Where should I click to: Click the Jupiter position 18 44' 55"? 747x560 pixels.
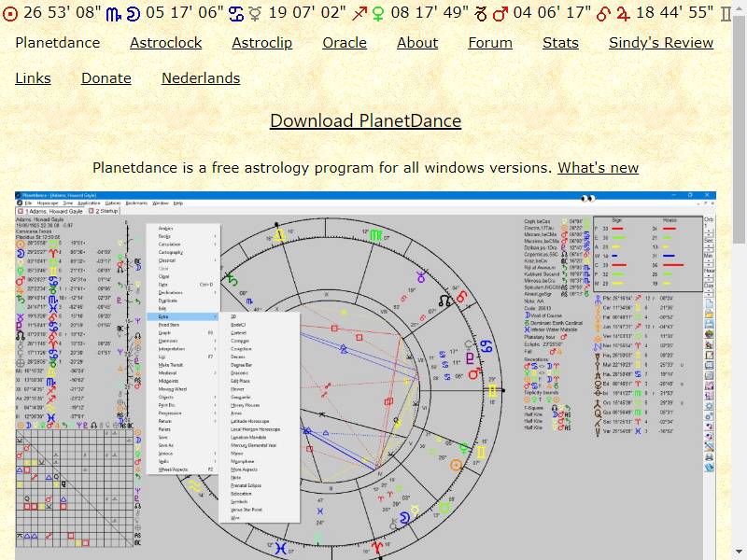(674, 12)
